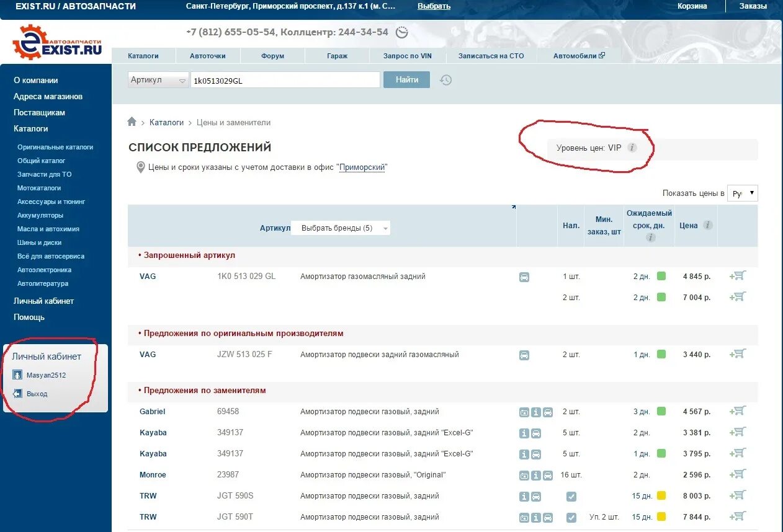Viewport: 783px width, 532px height.
Task: Click the Найти search button
Action: click(x=406, y=79)
